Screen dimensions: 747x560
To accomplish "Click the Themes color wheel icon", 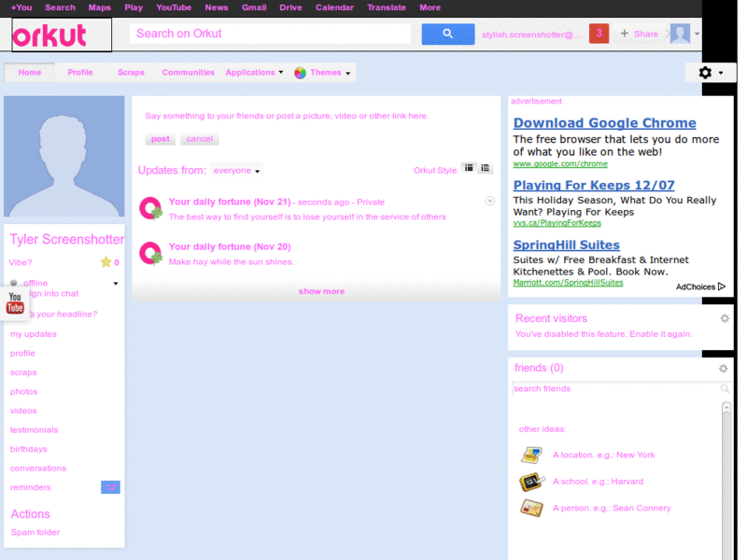I will tap(300, 73).
